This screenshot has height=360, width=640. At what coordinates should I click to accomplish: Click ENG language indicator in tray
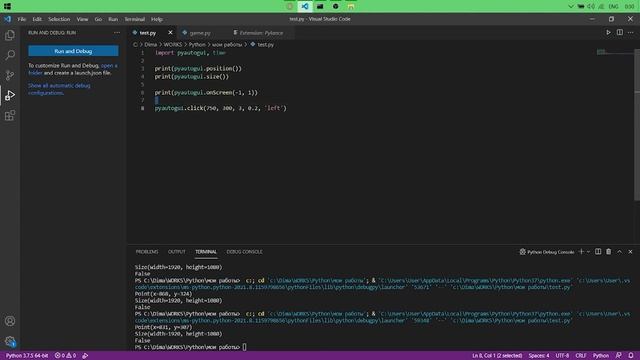[x=613, y=6]
